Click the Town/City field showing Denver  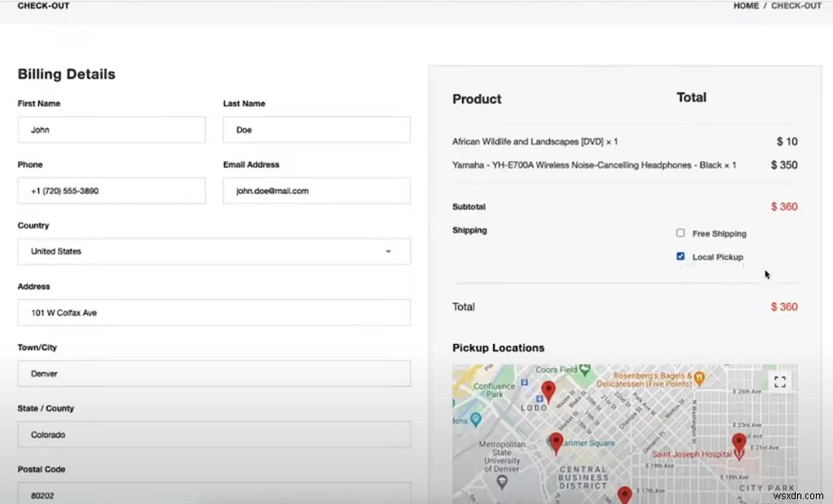pos(213,374)
